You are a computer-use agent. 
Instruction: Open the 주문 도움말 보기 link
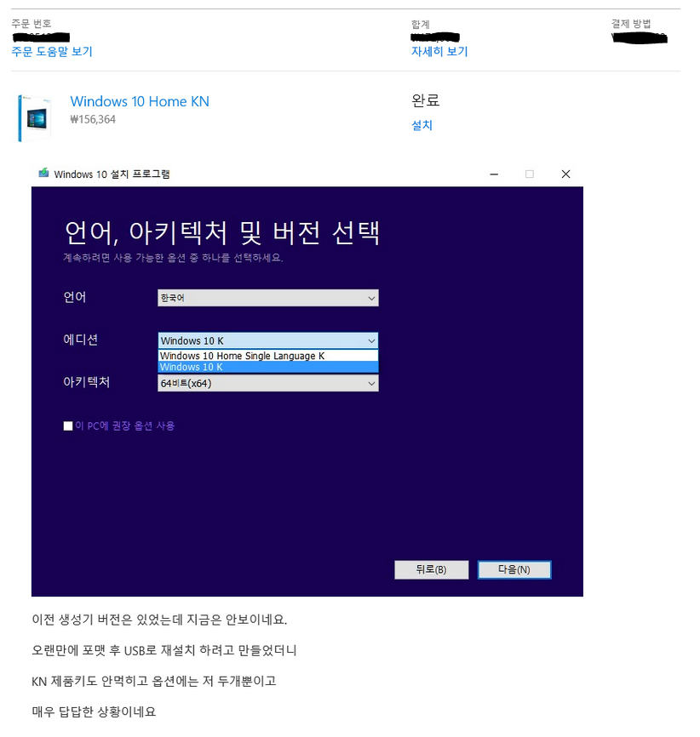[x=52, y=51]
